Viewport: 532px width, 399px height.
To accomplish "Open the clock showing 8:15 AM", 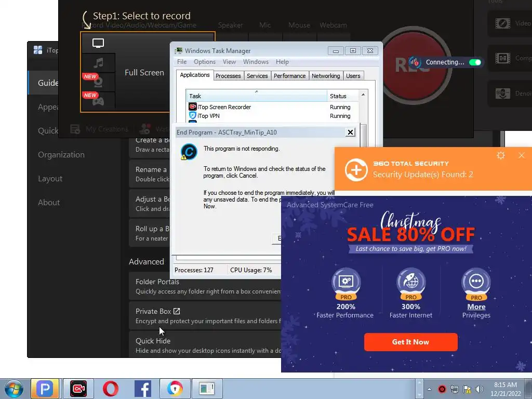I will point(506,389).
